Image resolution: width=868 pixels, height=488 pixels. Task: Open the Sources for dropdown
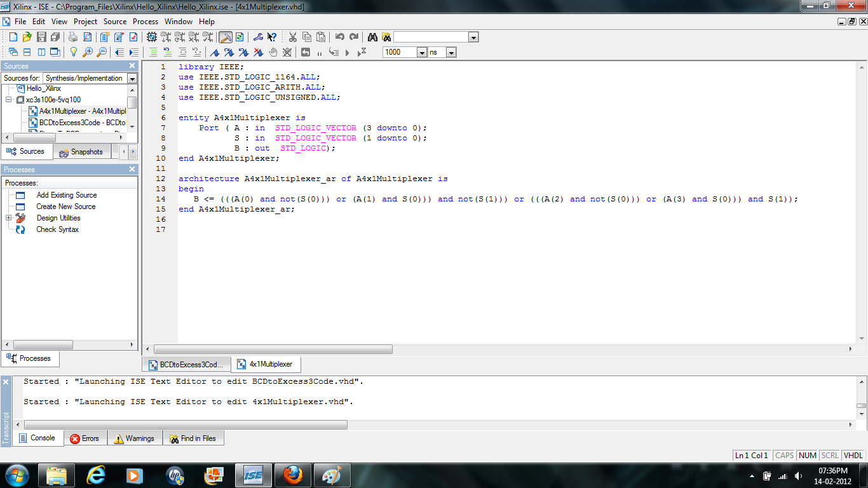coord(132,78)
